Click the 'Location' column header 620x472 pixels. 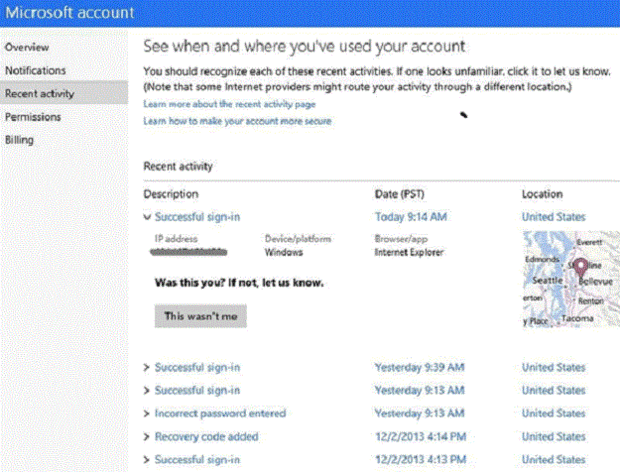pos(542,194)
